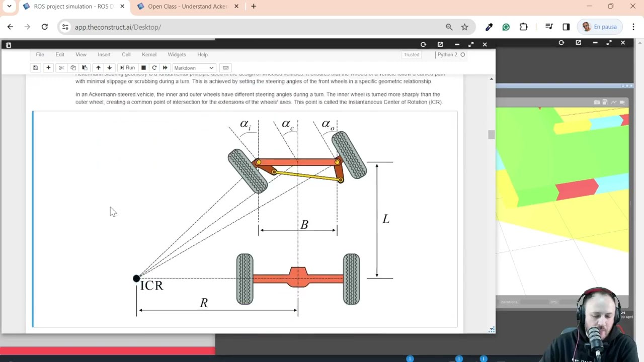Open the zoom magnifier in the address bar
644x362 pixels.
click(449, 27)
